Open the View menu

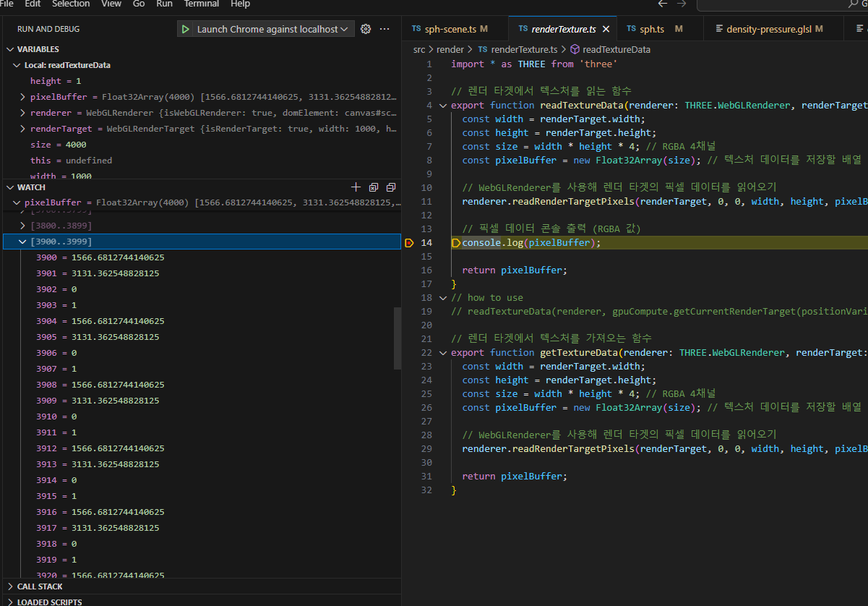tap(111, 4)
